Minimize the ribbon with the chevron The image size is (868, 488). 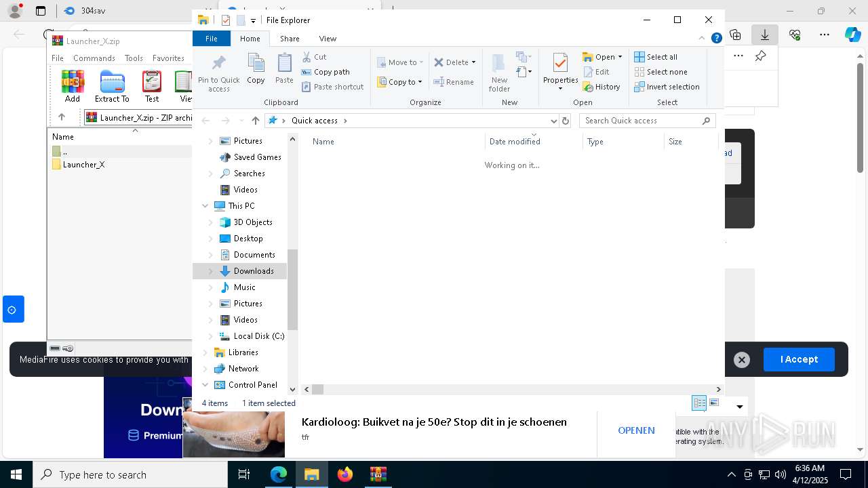coord(702,39)
